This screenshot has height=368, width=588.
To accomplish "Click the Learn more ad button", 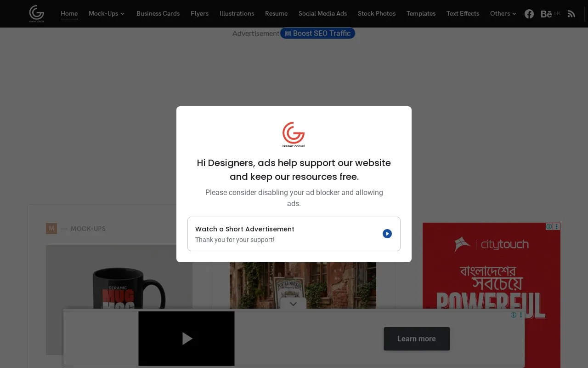I will 417,339.
